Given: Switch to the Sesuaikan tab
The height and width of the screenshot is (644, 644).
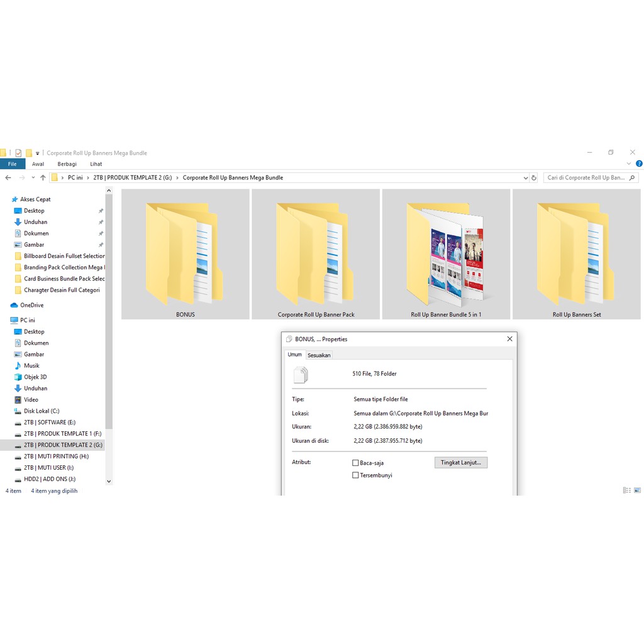Looking at the screenshot, I should coord(319,355).
